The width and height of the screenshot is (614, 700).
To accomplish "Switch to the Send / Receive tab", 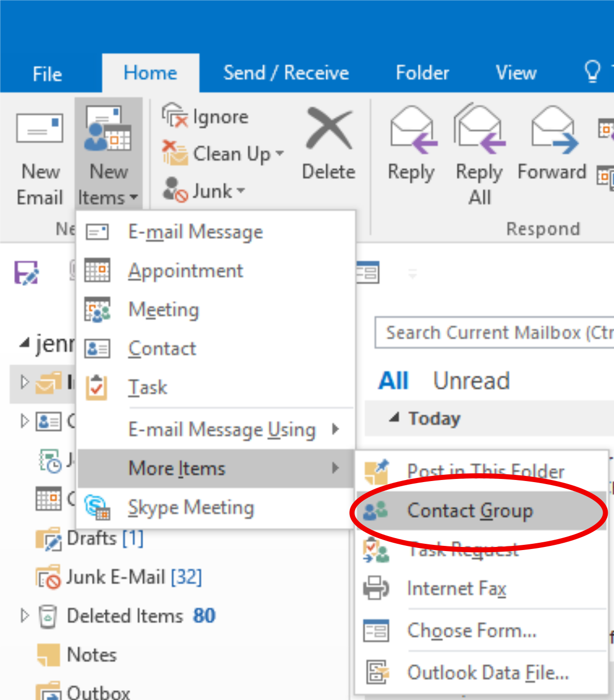I will point(286,73).
